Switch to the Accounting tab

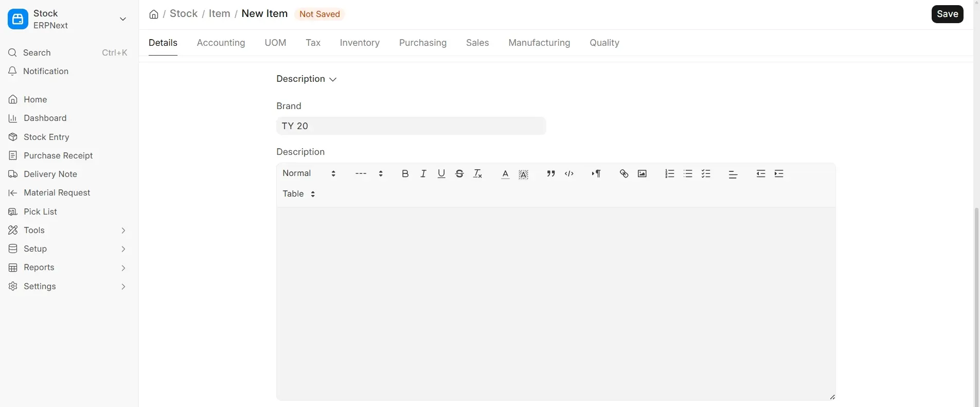coord(221,43)
